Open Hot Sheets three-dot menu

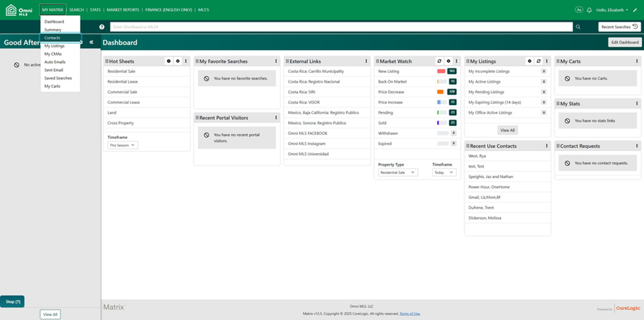186,61
